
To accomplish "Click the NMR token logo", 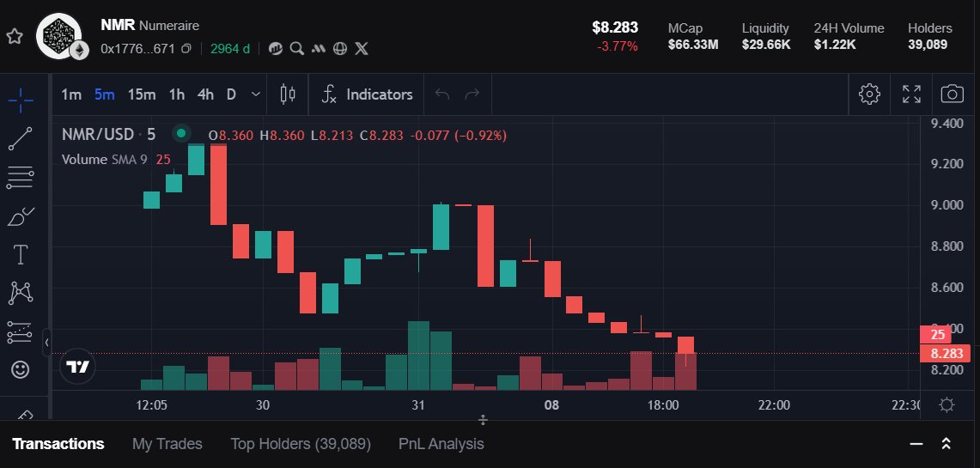I will coord(59,36).
